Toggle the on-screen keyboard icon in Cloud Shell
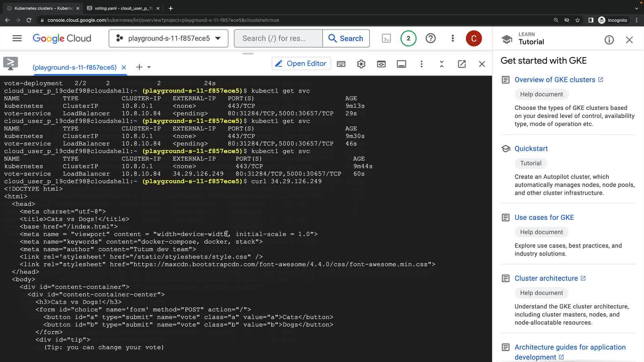 point(341,64)
